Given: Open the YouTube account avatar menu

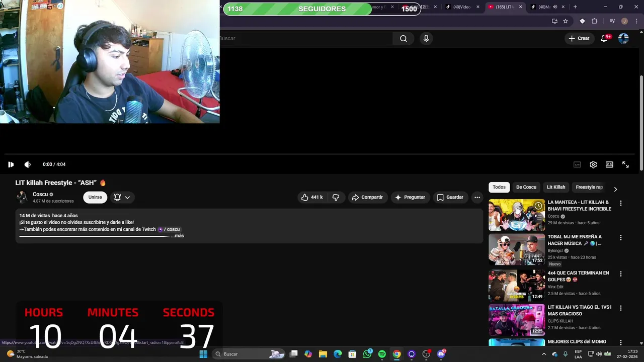Looking at the screenshot, I should (623, 39).
